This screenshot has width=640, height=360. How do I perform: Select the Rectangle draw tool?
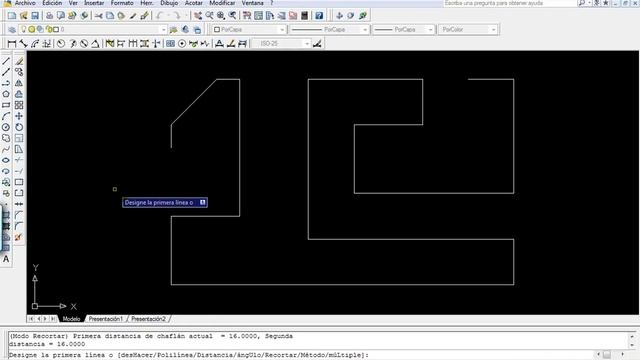point(6,105)
